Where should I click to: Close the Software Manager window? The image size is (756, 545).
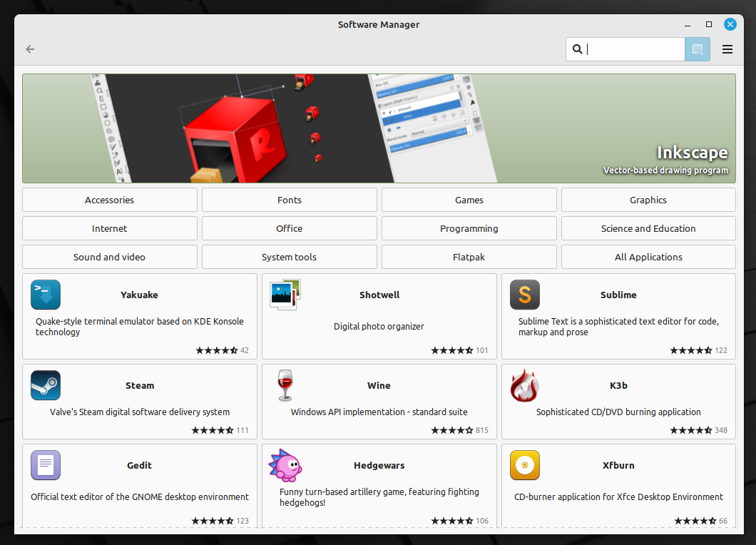click(730, 24)
